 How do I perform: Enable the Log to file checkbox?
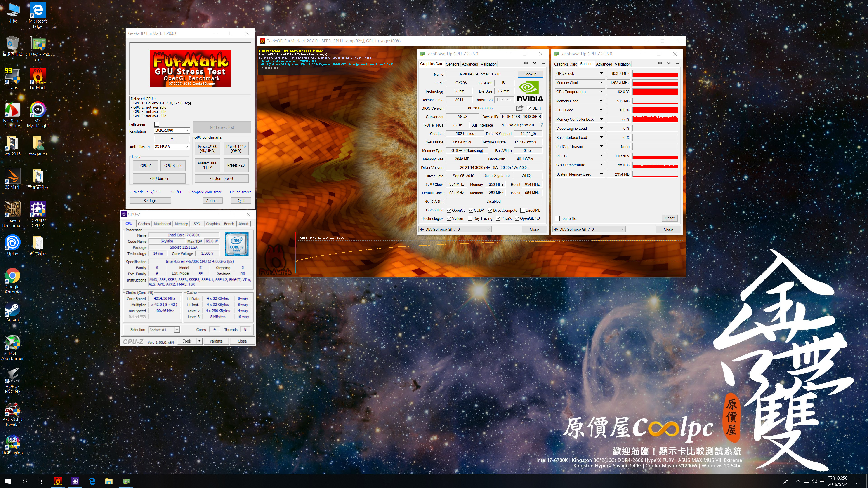[x=557, y=218]
